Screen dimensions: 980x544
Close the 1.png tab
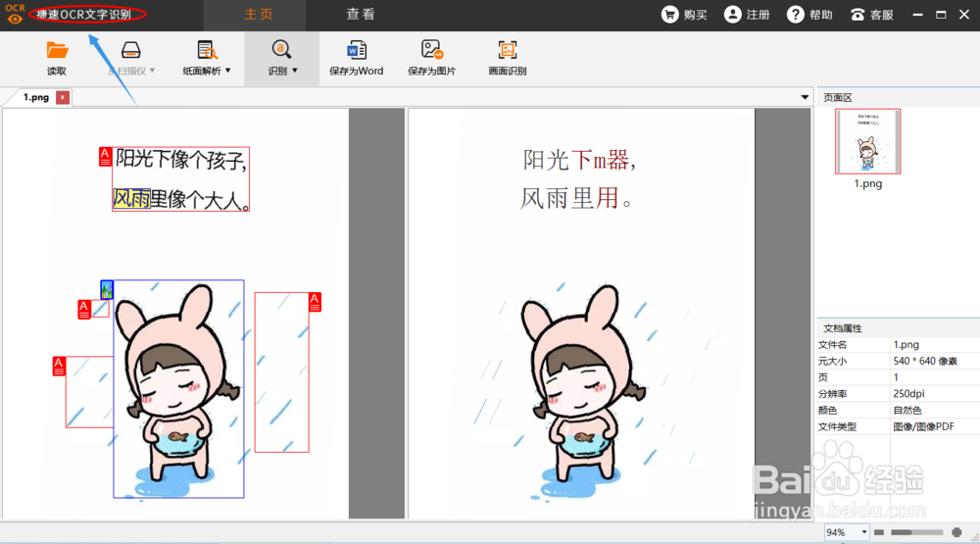[63, 97]
